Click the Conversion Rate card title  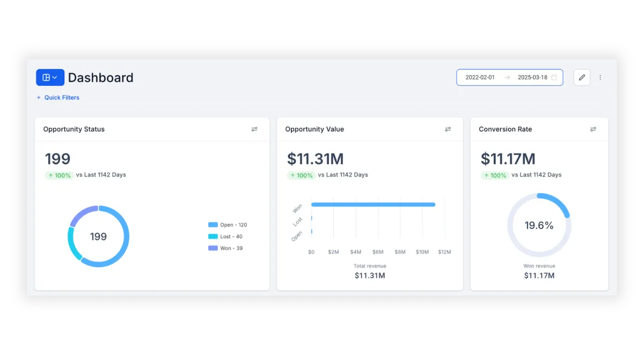pyautogui.click(x=505, y=129)
